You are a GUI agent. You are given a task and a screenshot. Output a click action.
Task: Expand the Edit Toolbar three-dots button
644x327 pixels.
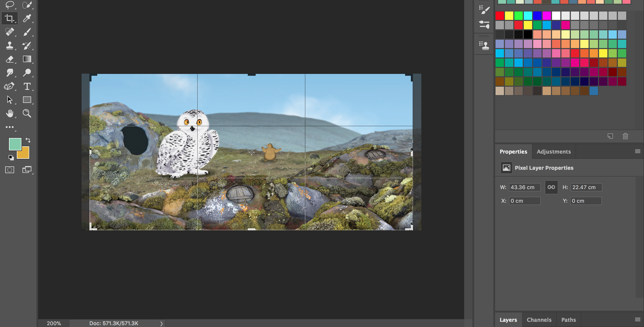pos(10,127)
